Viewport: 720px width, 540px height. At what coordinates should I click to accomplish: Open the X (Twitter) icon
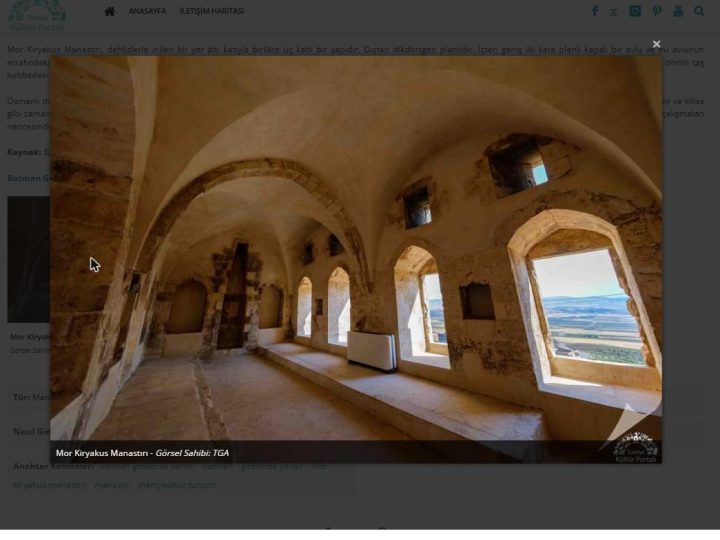613,12
